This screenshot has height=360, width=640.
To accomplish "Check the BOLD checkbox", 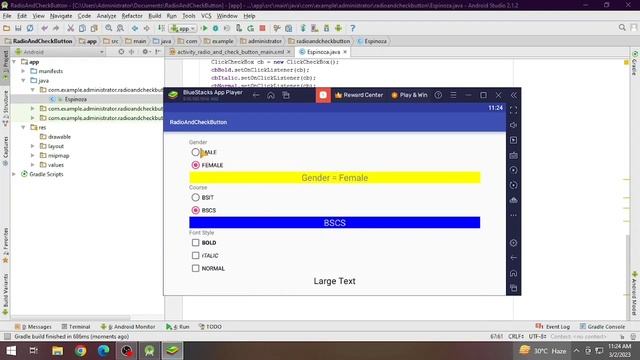I will click(196, 242).
